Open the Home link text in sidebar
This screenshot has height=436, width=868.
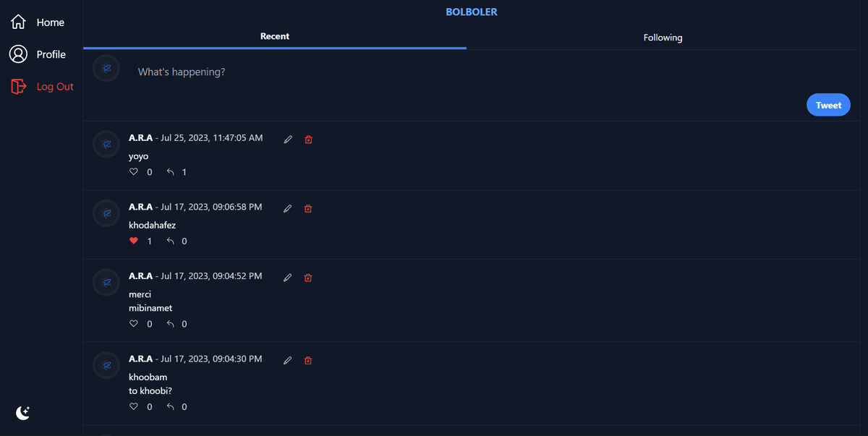pos(51,22)
